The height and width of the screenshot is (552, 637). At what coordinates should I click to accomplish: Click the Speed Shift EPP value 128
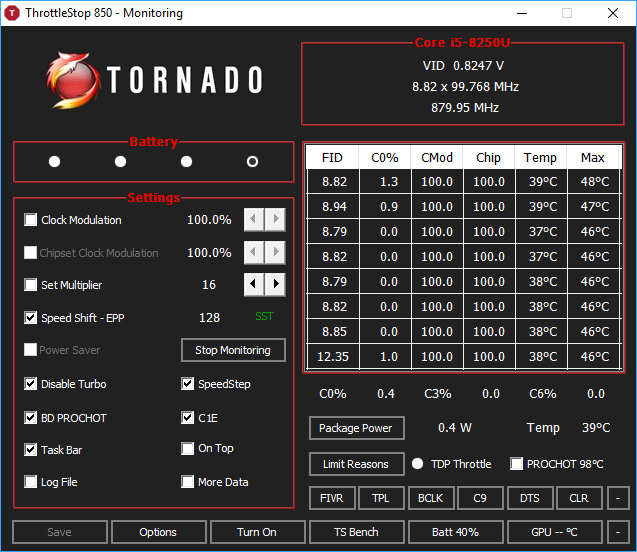coord(209,317)
